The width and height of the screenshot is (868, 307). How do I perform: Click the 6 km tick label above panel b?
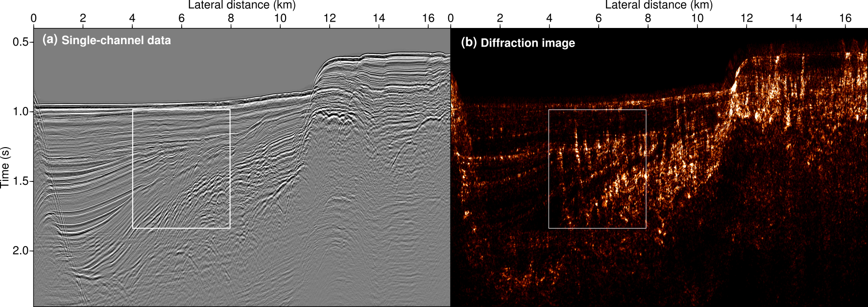pos(598,18)
